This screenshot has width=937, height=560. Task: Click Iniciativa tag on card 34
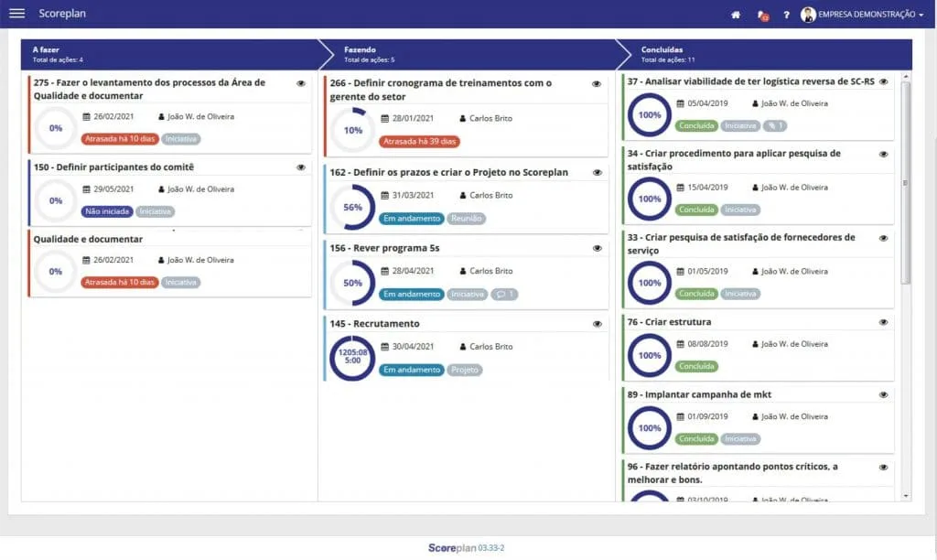pos(740,210)
